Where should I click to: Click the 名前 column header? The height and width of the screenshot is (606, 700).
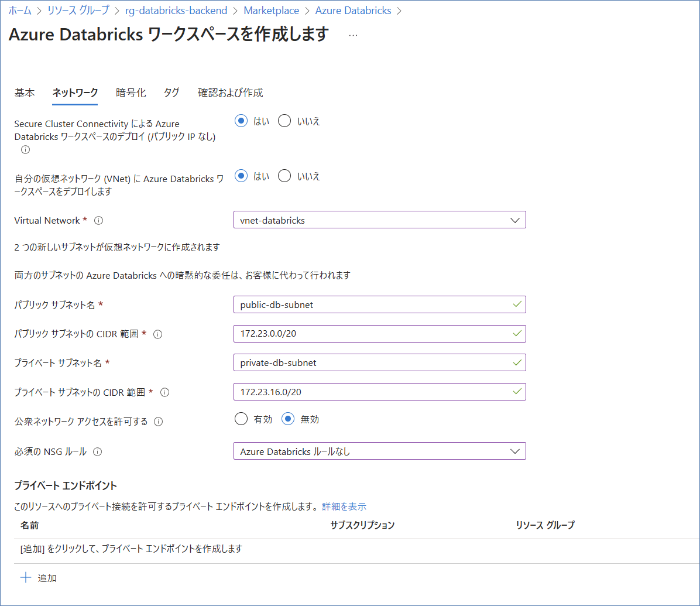pyautogui.click(x=29, y=526)
